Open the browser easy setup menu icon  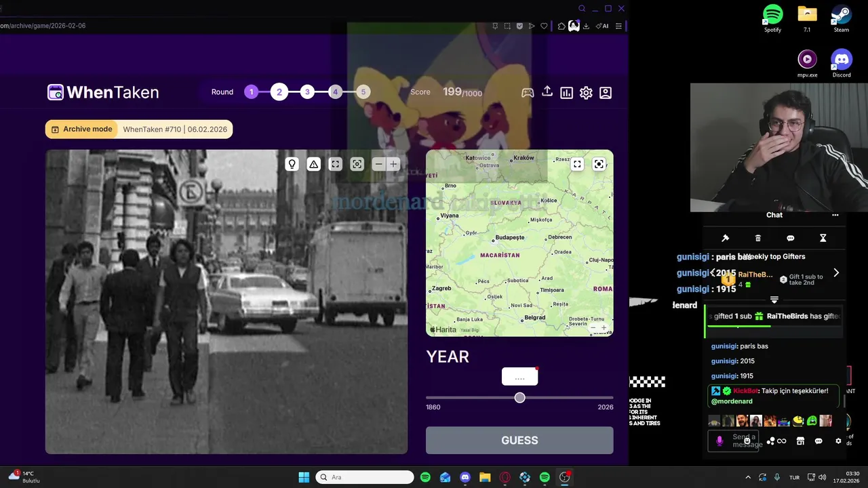(x=618, y=26)
